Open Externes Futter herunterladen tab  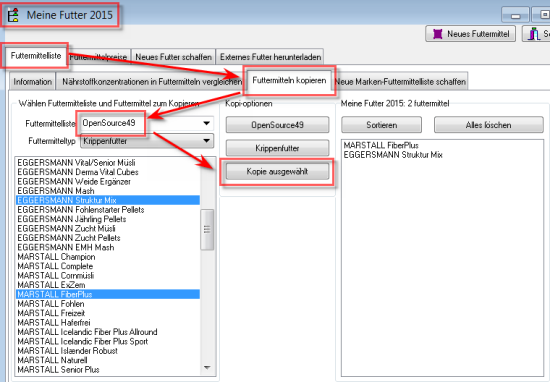pyautogui.click(x=270, y=57)
